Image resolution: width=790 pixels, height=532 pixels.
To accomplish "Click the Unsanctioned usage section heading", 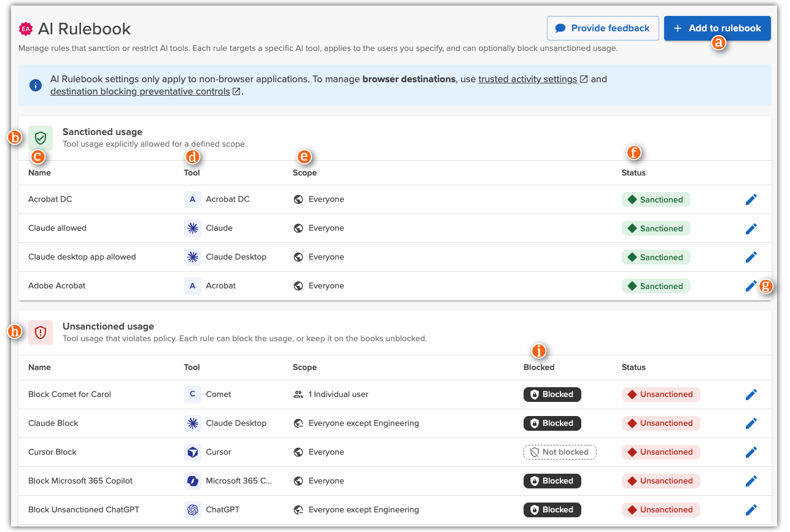I will 108,326.
